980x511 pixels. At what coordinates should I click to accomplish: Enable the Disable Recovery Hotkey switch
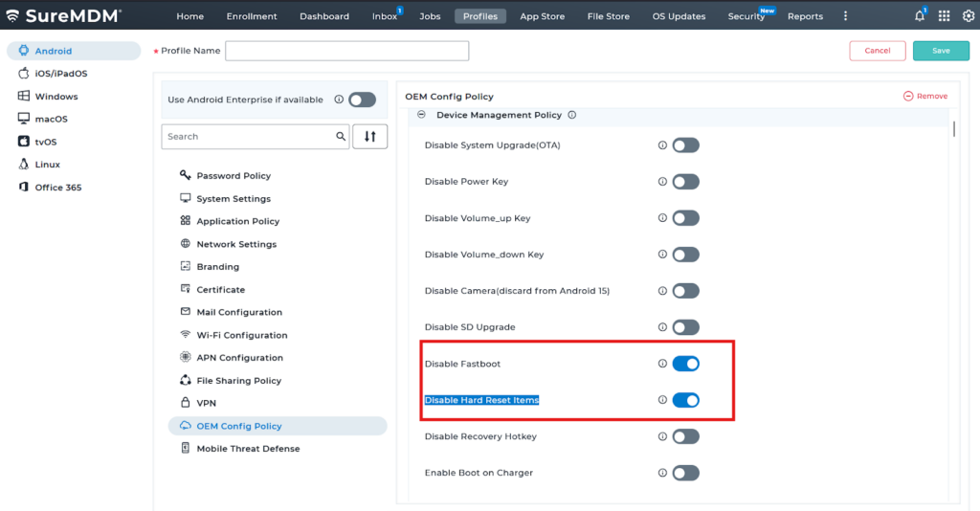[685, 436]
